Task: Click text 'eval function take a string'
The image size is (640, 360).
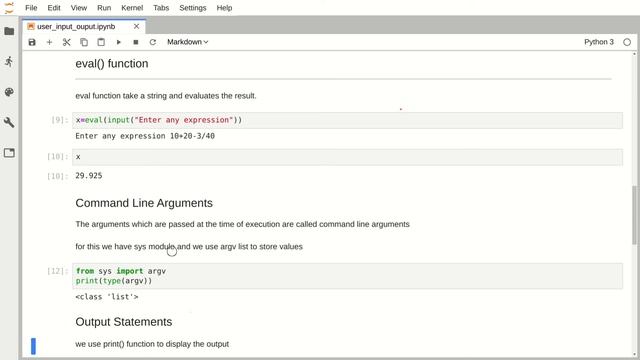Action: pyautogui.click(x=166, y=96)
